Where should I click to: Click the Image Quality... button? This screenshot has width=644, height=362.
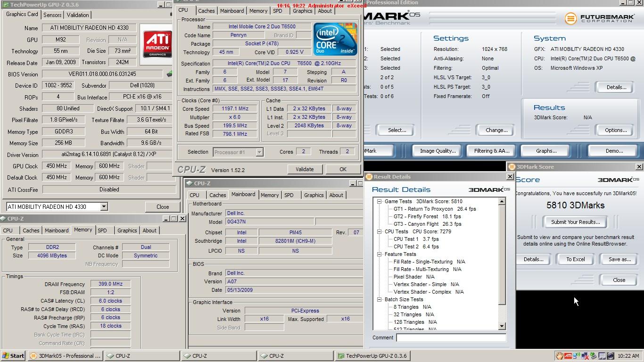point(438,151)
